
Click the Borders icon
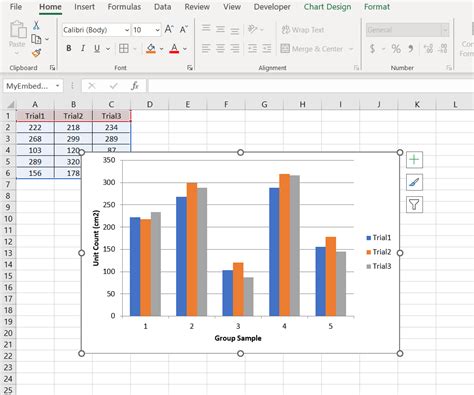tap(124, 49)
